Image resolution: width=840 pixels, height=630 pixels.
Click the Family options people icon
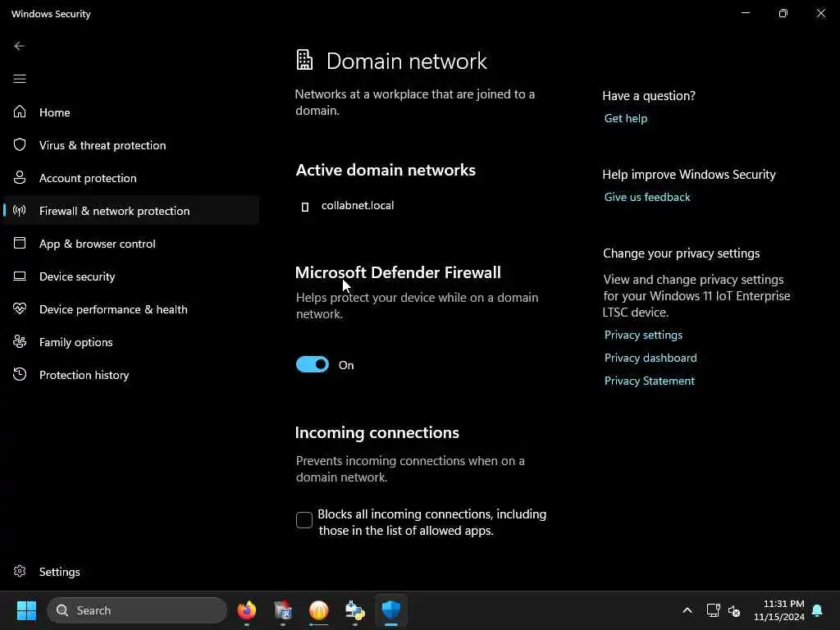click(x=20, y=341)
